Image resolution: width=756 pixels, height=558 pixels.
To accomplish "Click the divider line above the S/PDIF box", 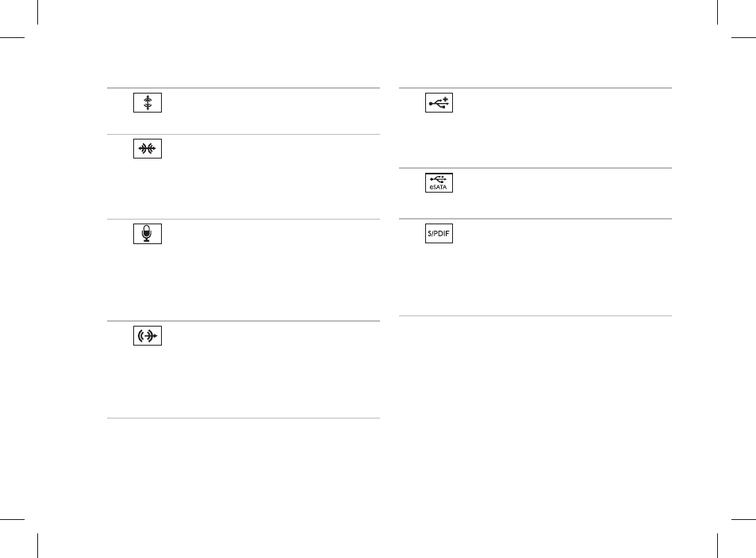I will pos(535,219).
